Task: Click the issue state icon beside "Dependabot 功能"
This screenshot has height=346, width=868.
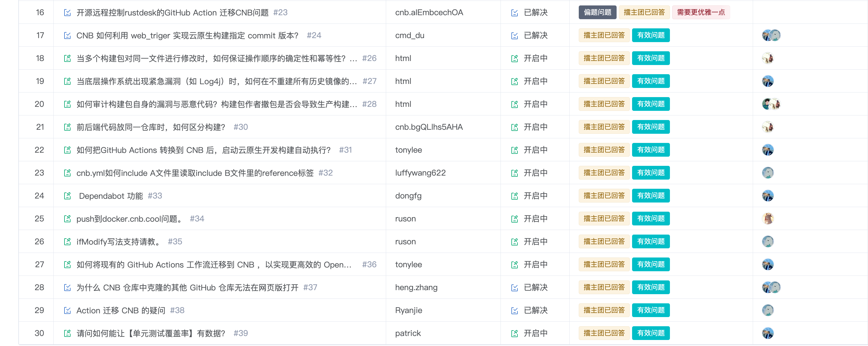Action: pos(68,196)
